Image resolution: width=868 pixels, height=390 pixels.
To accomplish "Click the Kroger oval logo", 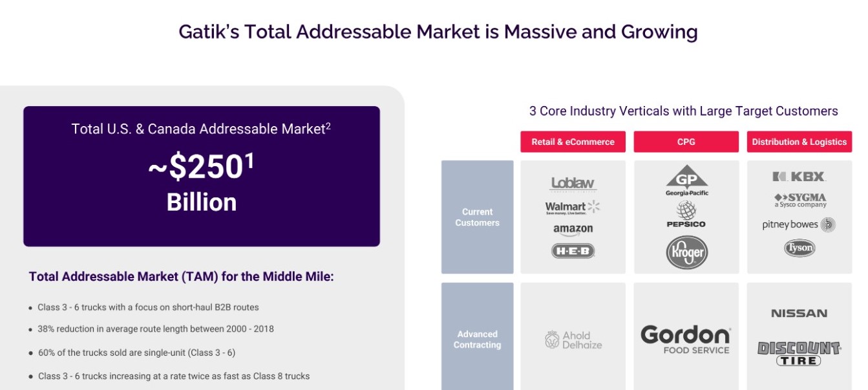I will tap(686, 252).
